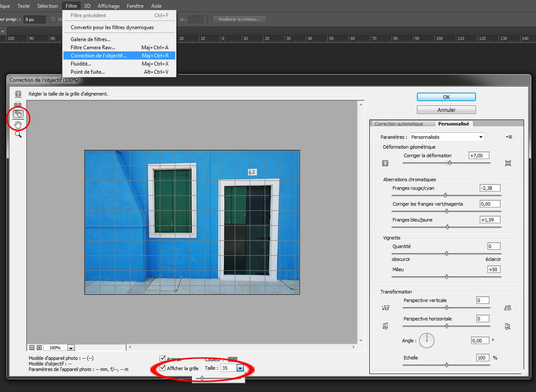Activate the Move Grid tool

coord(18,114)
